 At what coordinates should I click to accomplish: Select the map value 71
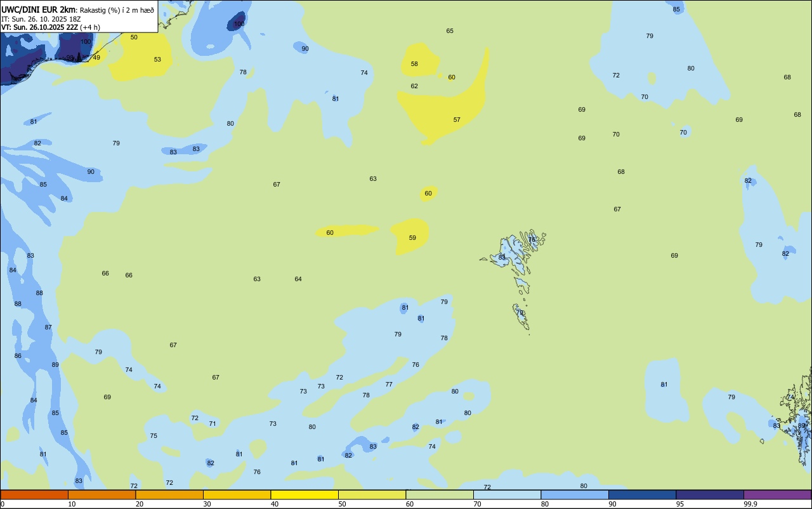[213, 424]
